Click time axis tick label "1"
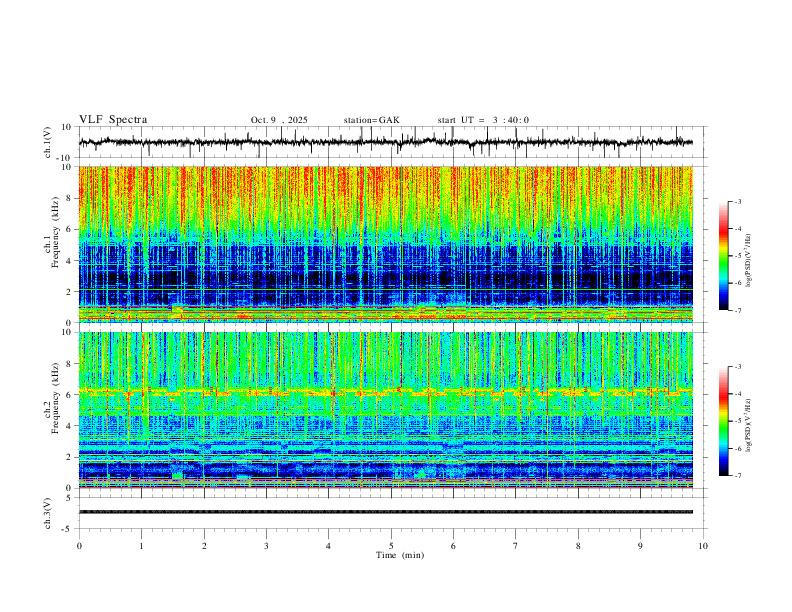 click(141, 546)
